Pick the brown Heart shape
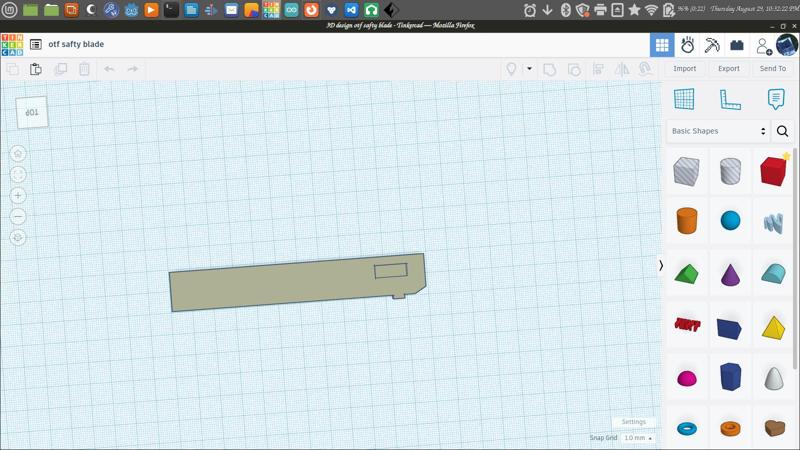 pyautogui.click(x=774, y=428)
